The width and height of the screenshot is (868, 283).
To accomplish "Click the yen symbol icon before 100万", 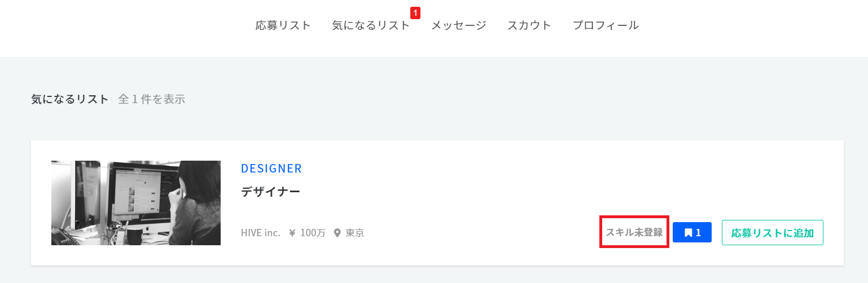I will (x=292, y=233).
